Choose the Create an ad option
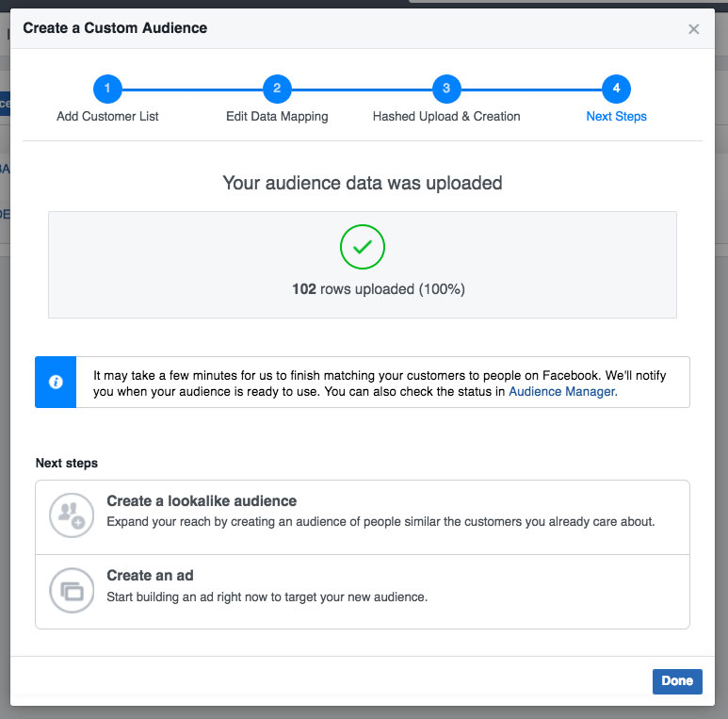The height and width of the screenshot is (719, 728). click(363, 592)
